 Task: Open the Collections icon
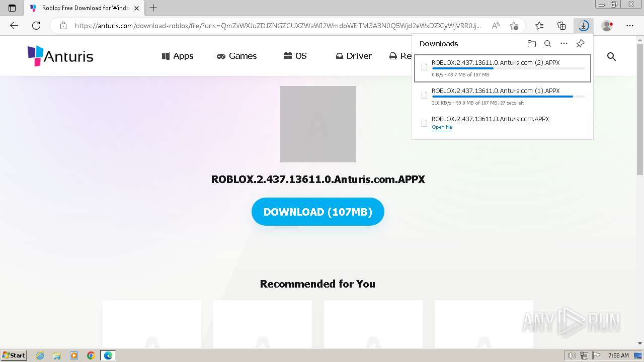tap(561, 26)
